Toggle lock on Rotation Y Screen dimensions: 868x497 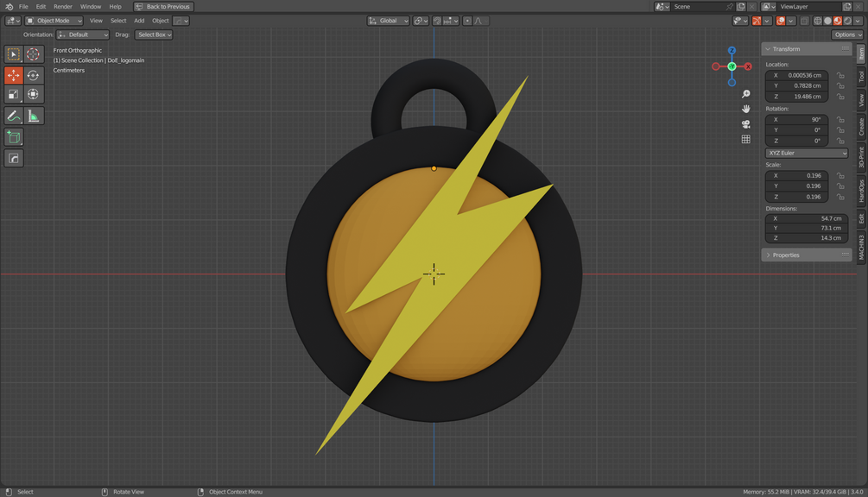point(840,130)
